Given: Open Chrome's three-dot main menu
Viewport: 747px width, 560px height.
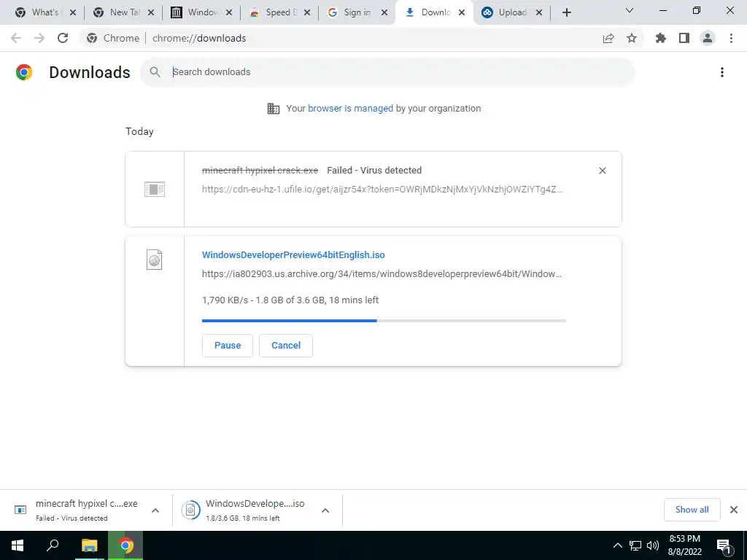Looking at the screenshot, I should click(731, 38).
